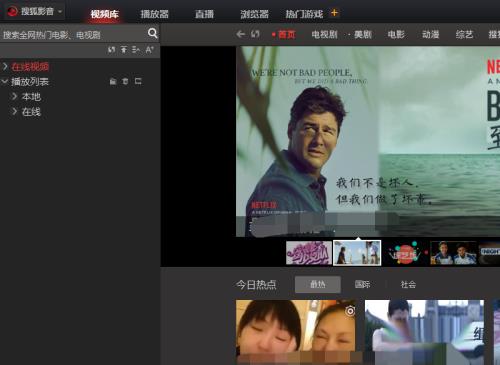
Task: Click the magnifier search icon
Action: click(152, 33)
